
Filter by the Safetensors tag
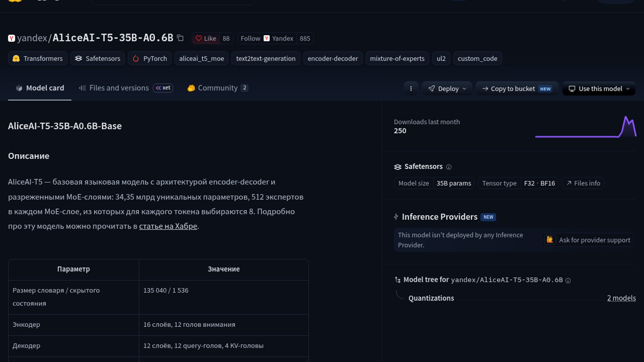(x=98, y=58)
